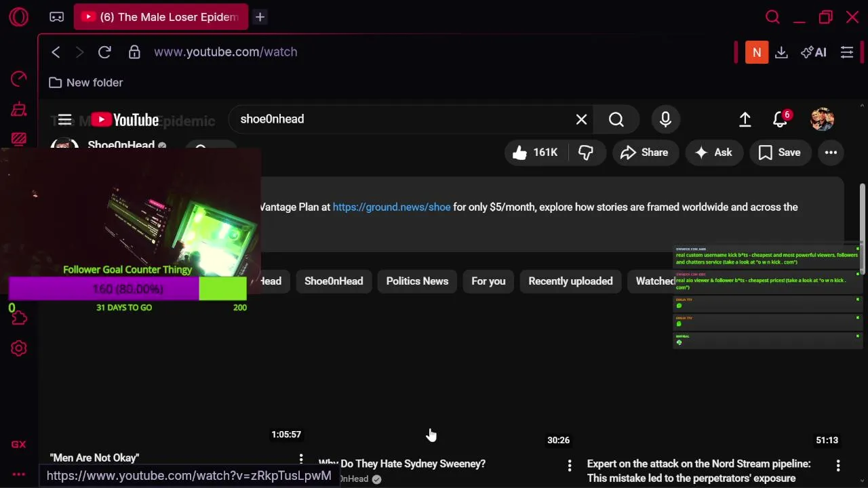This screenshot has height=488, width=868.
Task: Open a new tab with plus button
Action: [260, 17]
